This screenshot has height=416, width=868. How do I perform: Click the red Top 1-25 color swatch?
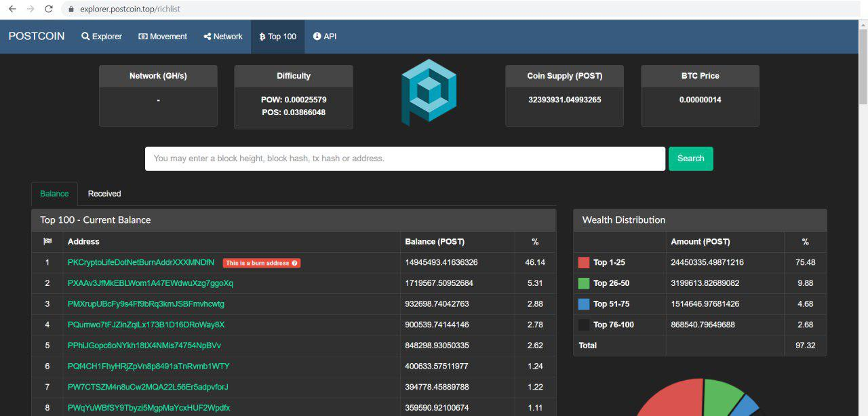(x=583, y=263)
